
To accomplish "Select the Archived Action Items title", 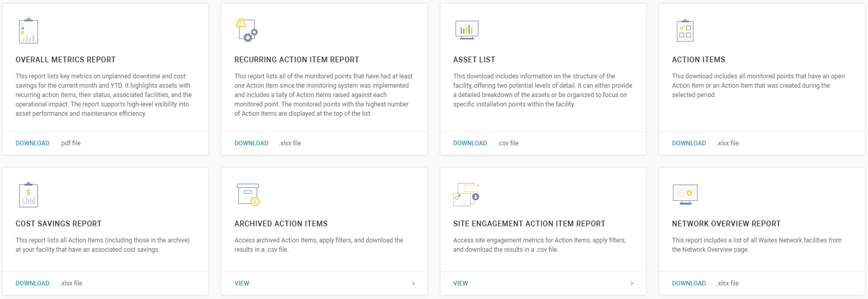I will click(281, 224).
